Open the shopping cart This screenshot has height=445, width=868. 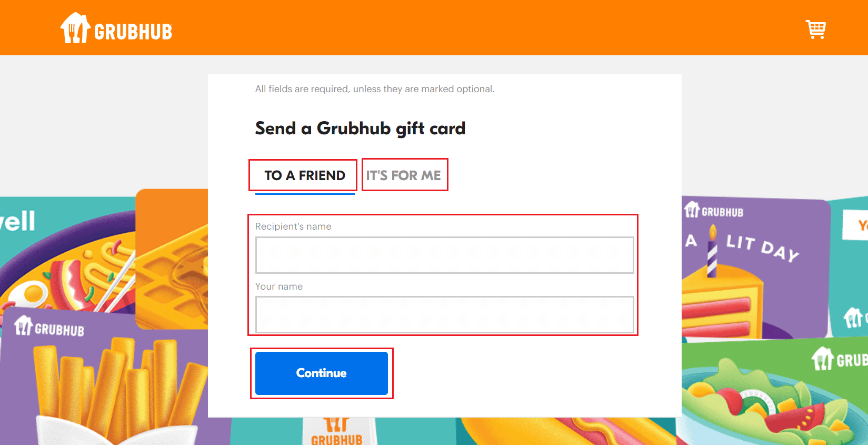[x=816, y=29]
